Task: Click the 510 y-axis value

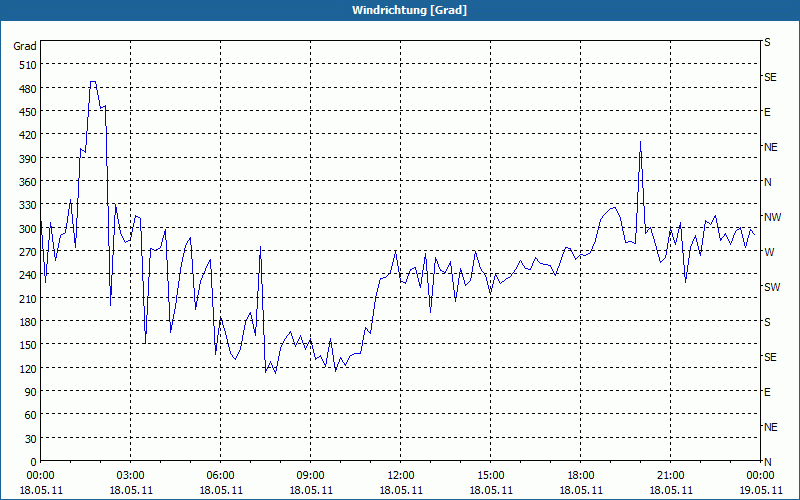Action: point(28,65)
